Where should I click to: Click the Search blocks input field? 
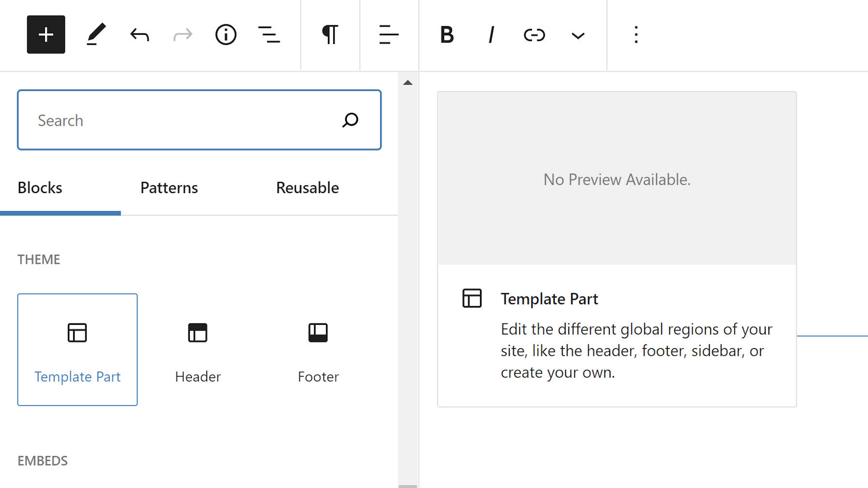[x=179, y=120]
